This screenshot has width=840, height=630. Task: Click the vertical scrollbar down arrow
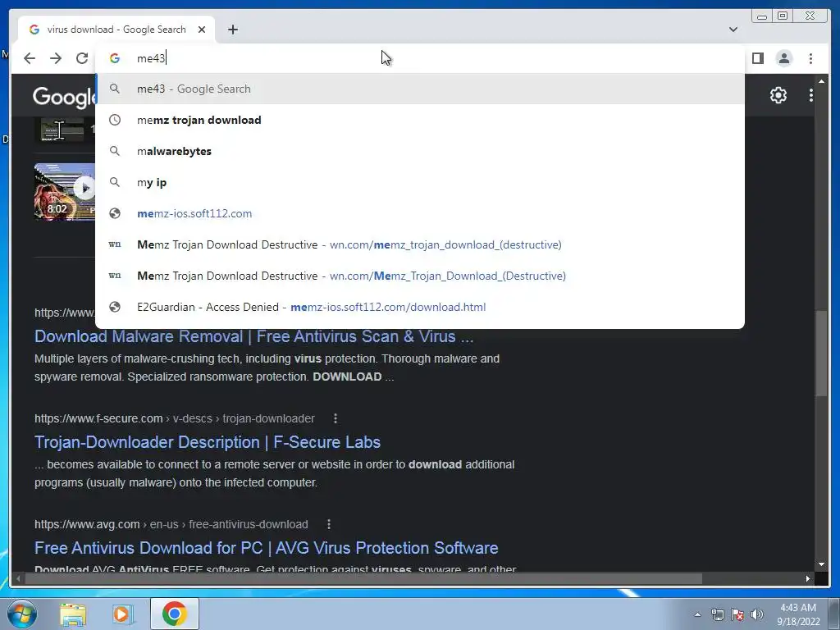822,564
